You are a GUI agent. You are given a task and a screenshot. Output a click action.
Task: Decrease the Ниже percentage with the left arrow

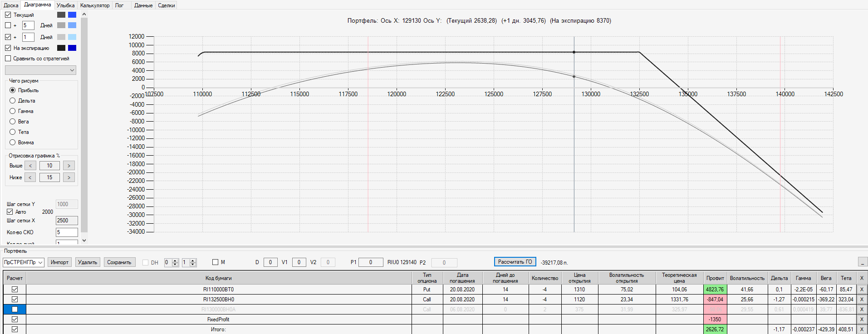coord(30,177)
